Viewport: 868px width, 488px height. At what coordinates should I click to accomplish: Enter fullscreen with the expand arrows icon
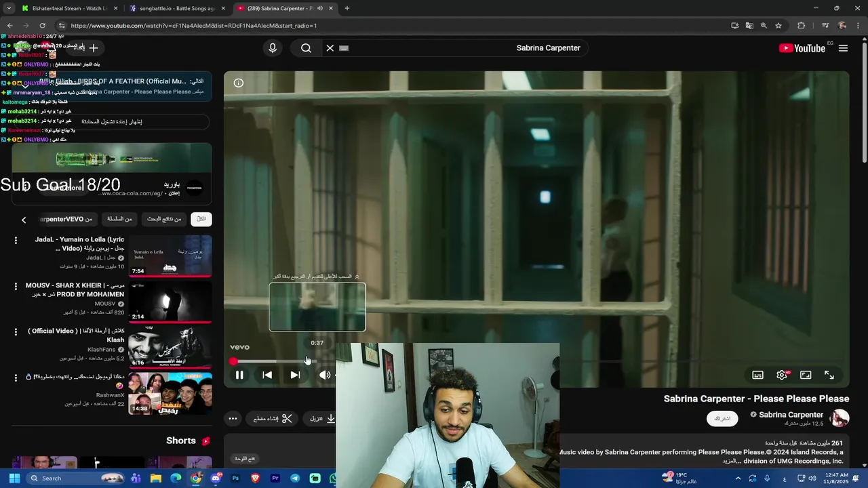click(829, 375)
